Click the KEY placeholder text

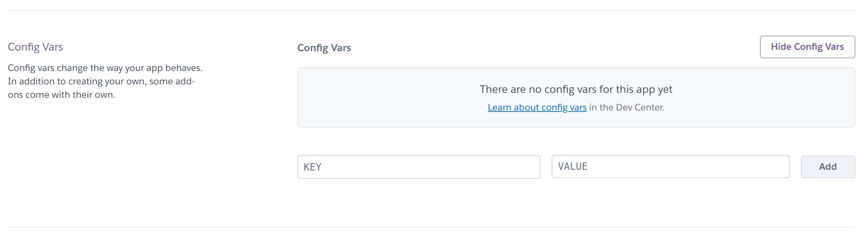click(313, 167)
